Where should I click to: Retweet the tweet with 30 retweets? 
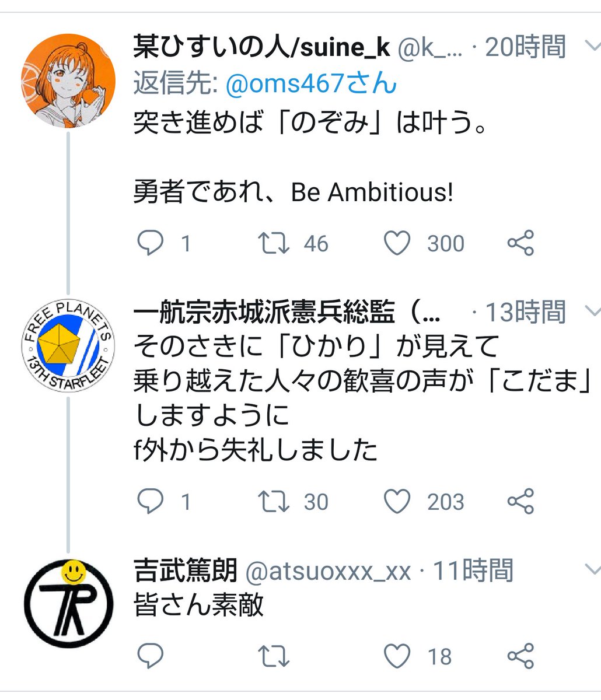(x=274, y=502)
